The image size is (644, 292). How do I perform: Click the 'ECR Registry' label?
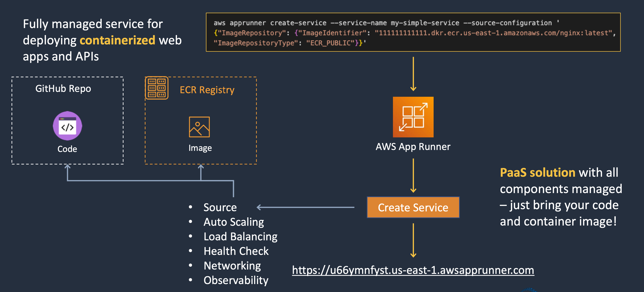(207, 90)
